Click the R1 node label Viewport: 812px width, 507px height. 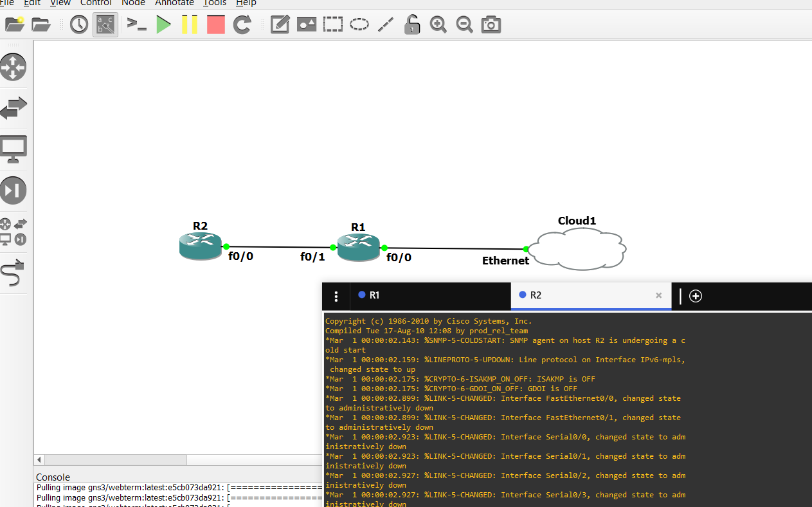pos(358,227)
